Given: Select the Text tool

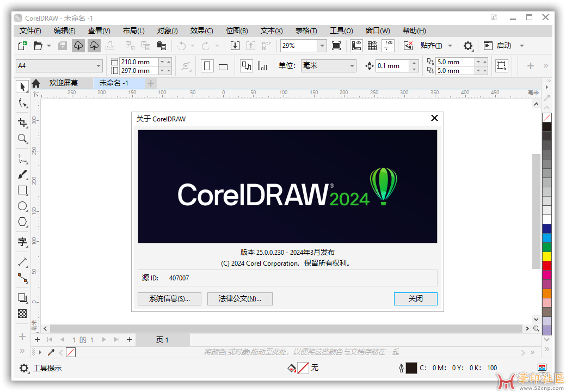Looking at the screenshot, I should (x=22, y=242).
